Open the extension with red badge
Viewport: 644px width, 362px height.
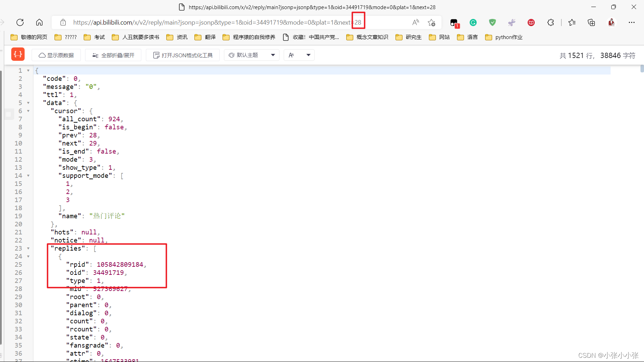click(x=454, y=23)
